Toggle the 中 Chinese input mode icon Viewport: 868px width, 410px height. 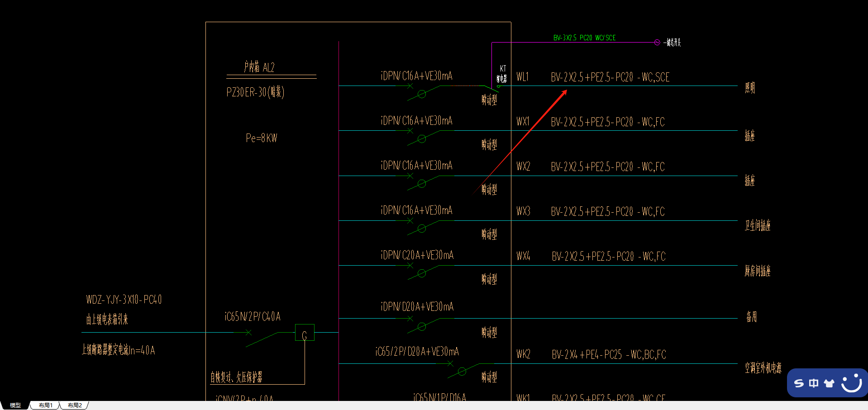(814, 383)
